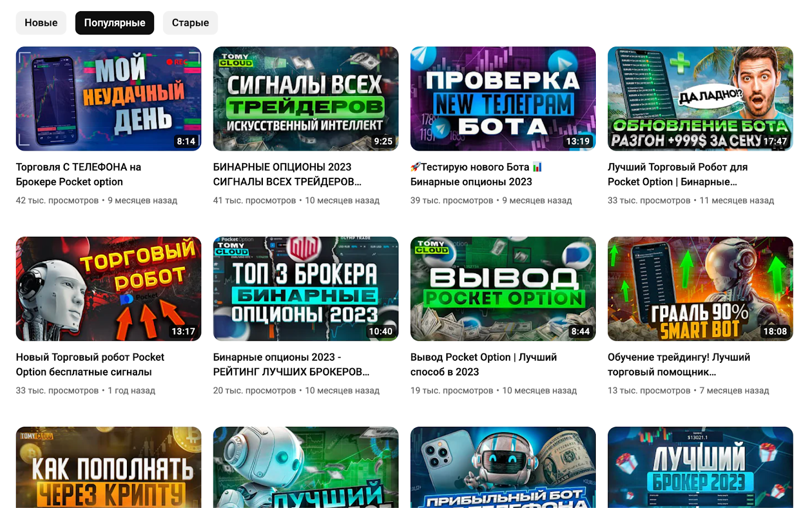The height and width of the screenshot is (508, 812).
Task: Click title Бинарные опционы 2023 - РЕЙТИНГ ЛУЧШИХ БРОКЕРОВ
Action: [291, 364]
